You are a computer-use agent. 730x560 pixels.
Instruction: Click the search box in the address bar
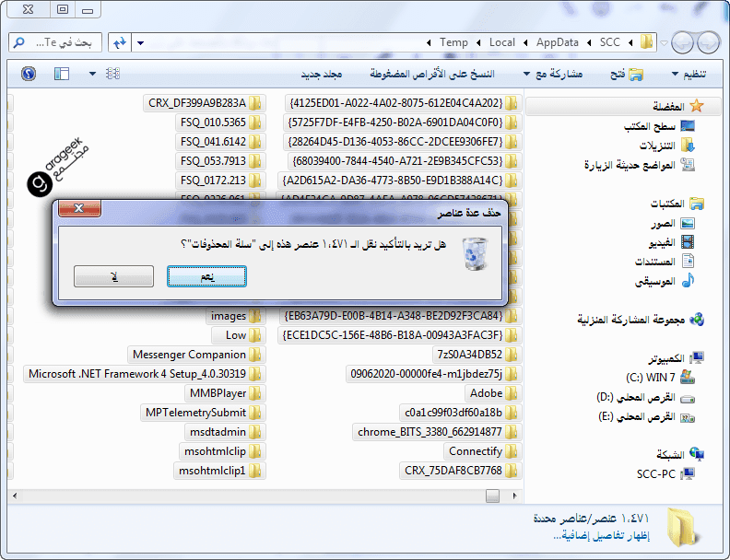[55, 42]
